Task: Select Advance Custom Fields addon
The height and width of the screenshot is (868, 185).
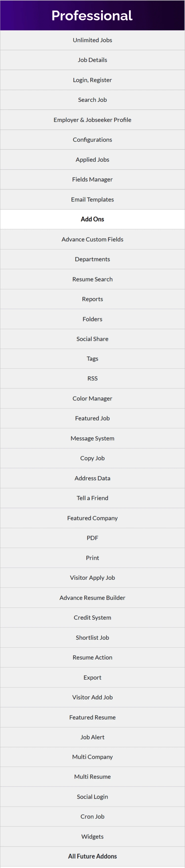Action: click(x=92, y=239)
